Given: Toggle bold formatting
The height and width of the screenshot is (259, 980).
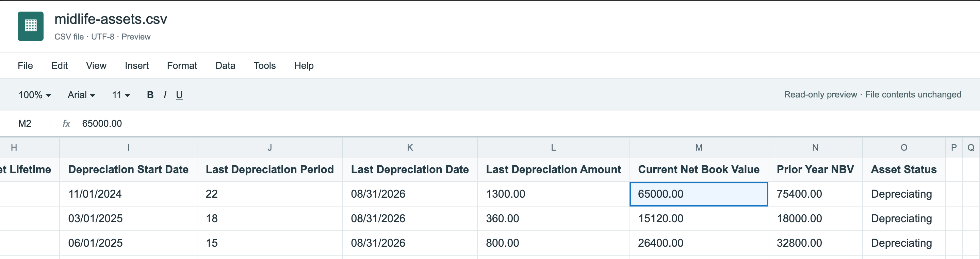Looking at the screenshot, I should pos(150,95).
